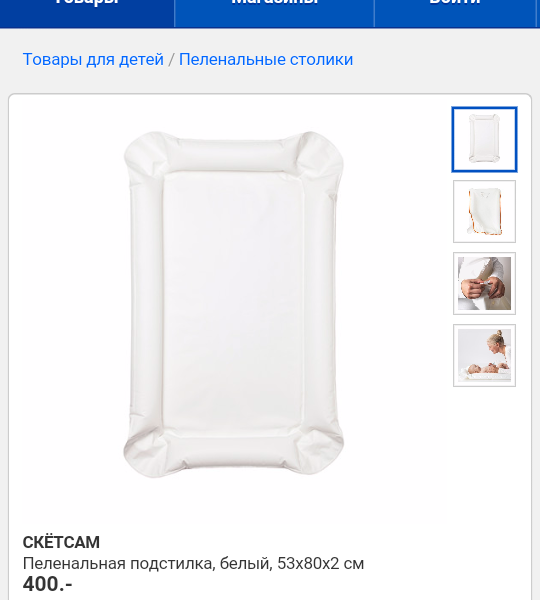Open the Товары navigation tab
Viewport: 540px width, 600px height.
point(87,13)
